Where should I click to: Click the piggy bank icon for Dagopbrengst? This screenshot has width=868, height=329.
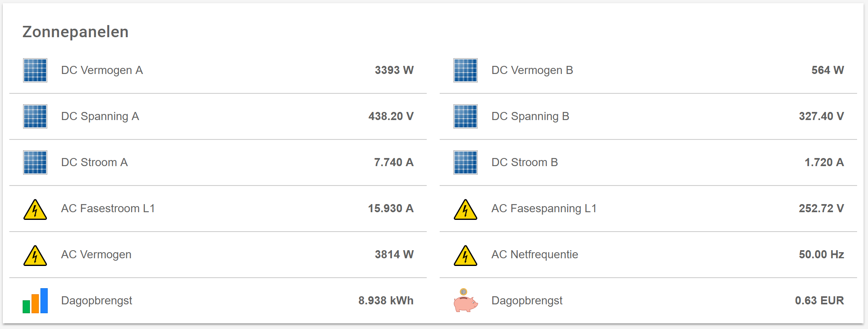point(466,301)
